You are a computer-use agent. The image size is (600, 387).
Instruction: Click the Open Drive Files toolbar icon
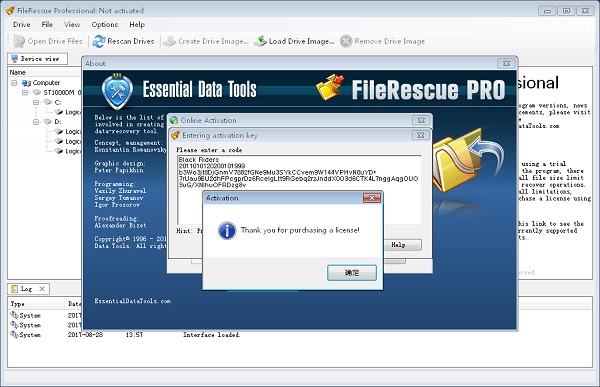[19, 41]
